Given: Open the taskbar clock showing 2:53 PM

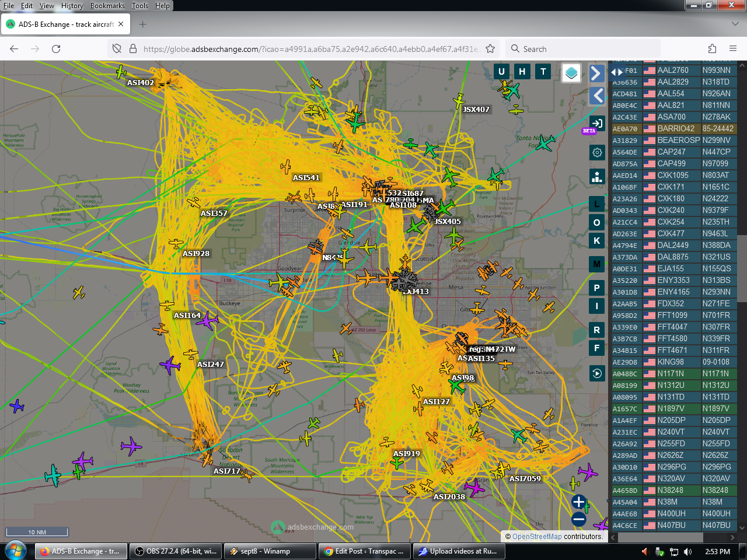Looking at the screenshot, I should click(x=717, y=552).
